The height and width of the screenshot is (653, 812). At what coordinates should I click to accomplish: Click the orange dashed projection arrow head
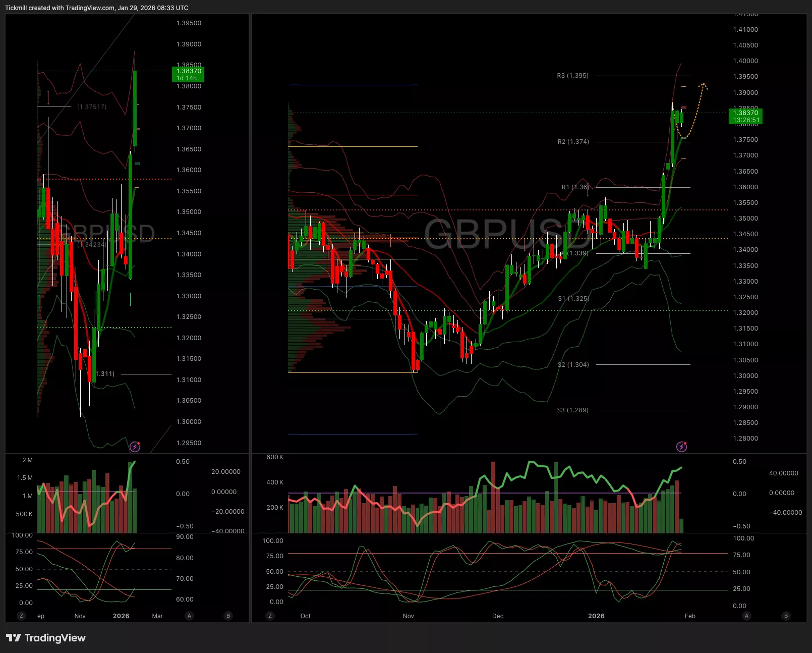point(704,85)
